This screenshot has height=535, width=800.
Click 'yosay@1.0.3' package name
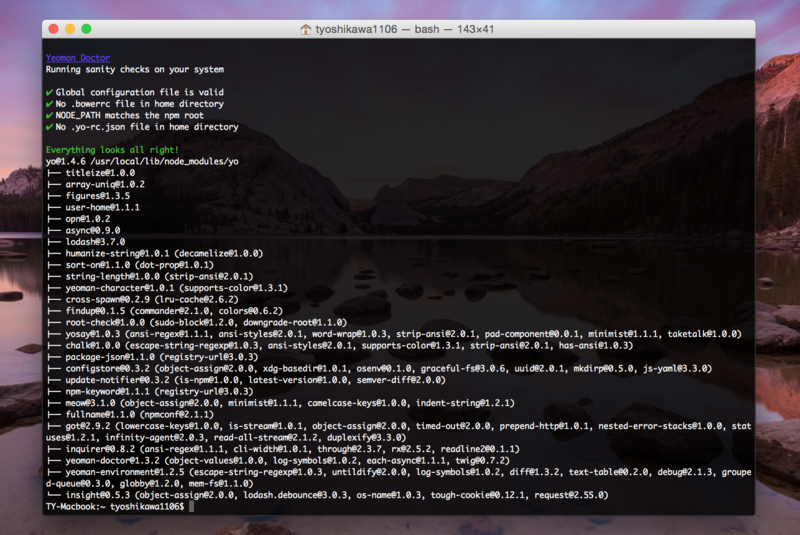pos(93,334)
